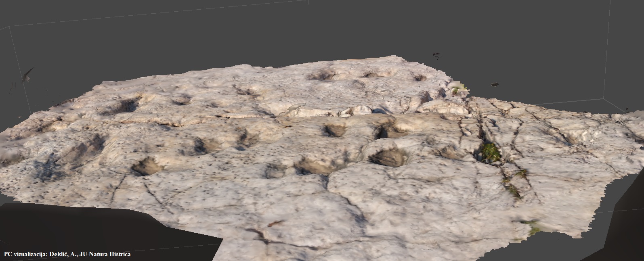Click the small dark speck at far right edge

click(x=626, y=109)
